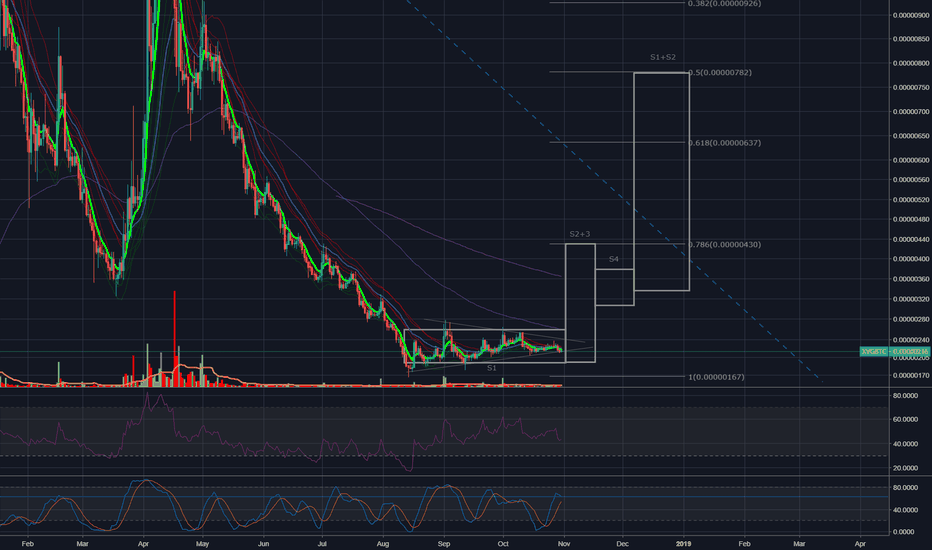Click the 0.00000280 price axis label
Image resolution: width=932 pixels, height=550 pixels.
911,319
